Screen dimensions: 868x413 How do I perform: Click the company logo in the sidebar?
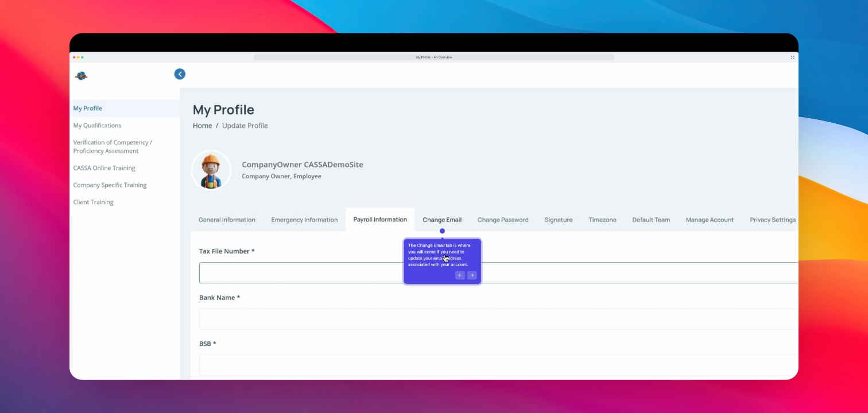click(x=82, y=75)
